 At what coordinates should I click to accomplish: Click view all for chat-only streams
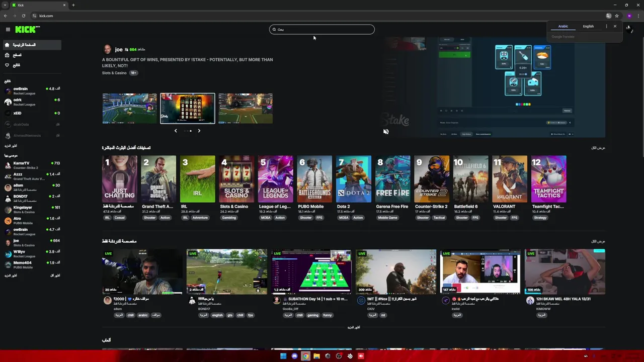coord(598,241)
